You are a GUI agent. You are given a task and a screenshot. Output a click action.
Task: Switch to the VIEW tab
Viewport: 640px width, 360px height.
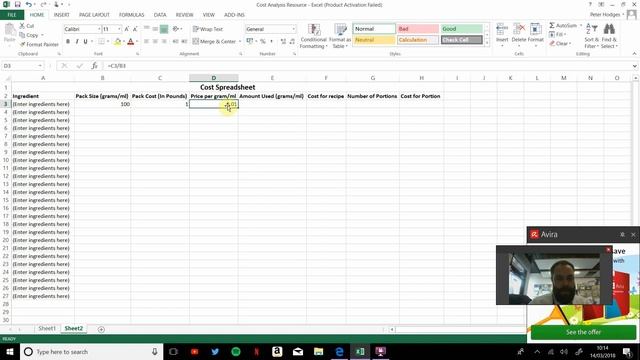pos(209,15)
